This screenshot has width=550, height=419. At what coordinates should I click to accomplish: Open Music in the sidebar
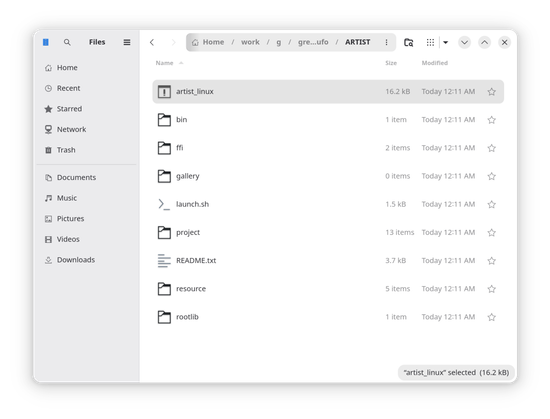coord(86,198)
